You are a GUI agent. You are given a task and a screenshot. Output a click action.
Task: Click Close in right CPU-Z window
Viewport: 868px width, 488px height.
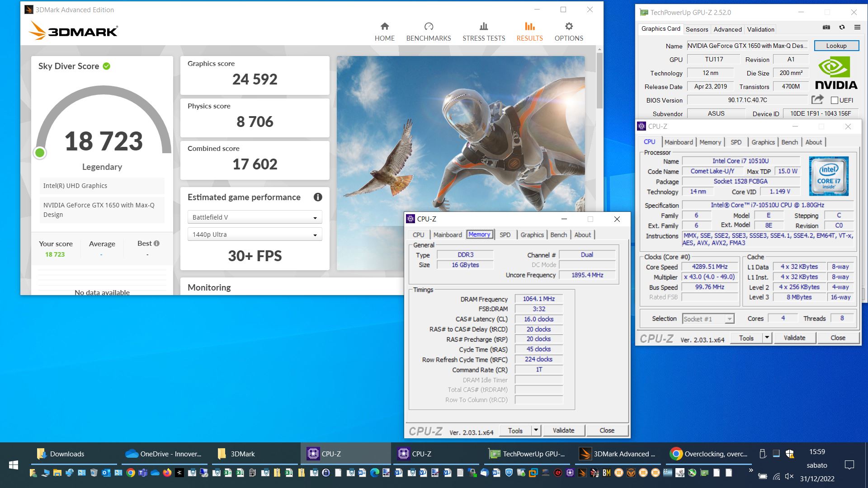(x=838, y=338)
